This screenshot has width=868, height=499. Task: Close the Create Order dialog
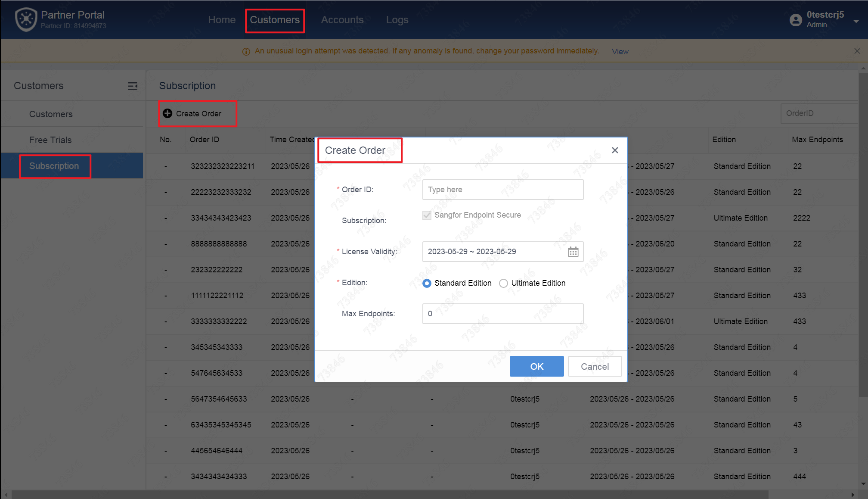tap(614, 150)
